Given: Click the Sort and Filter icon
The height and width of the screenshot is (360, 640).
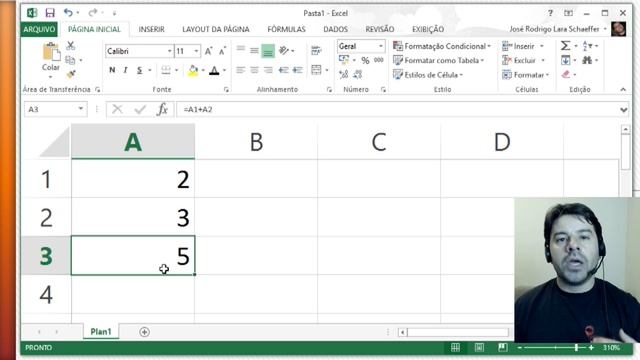Looking at the screenshot, I should 587,46.
